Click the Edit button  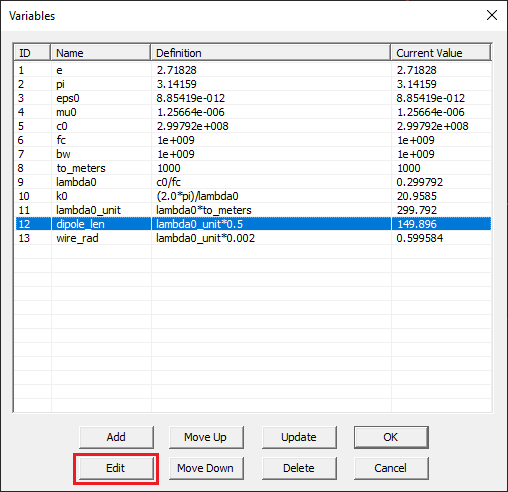pos(116,468)
